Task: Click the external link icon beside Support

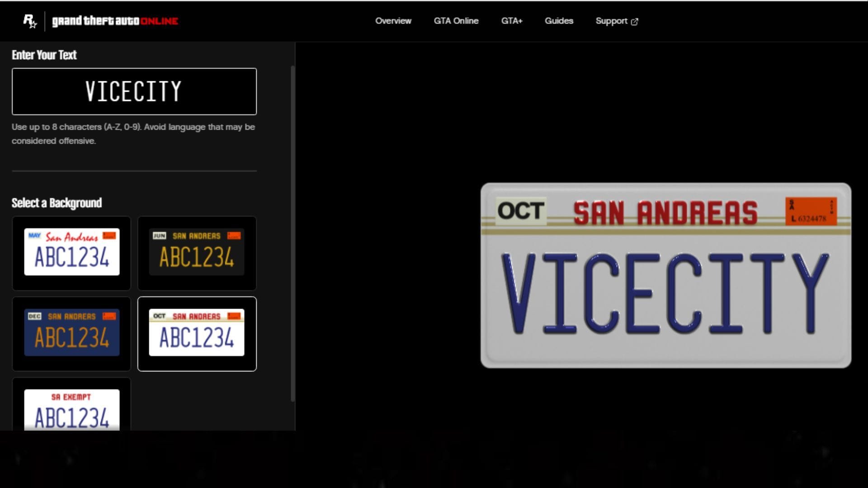Action: [x=635, y=21]
